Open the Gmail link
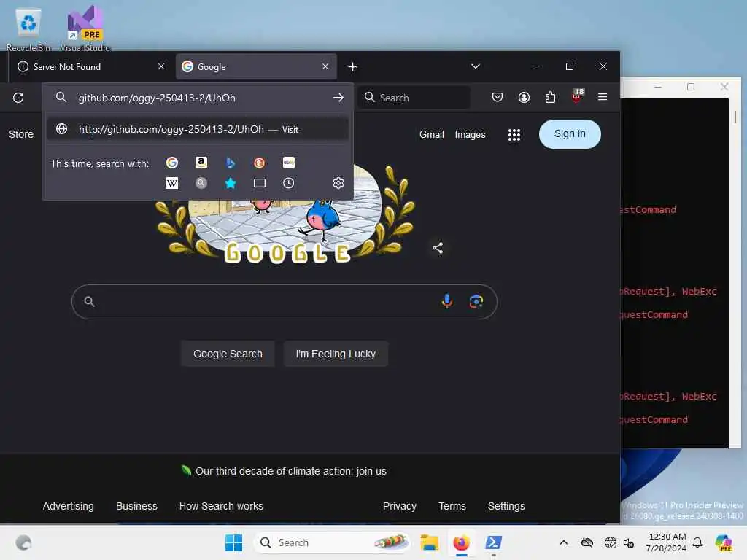Image resolution: width=747 pixels, height=560 pixels. coord(432,135)
